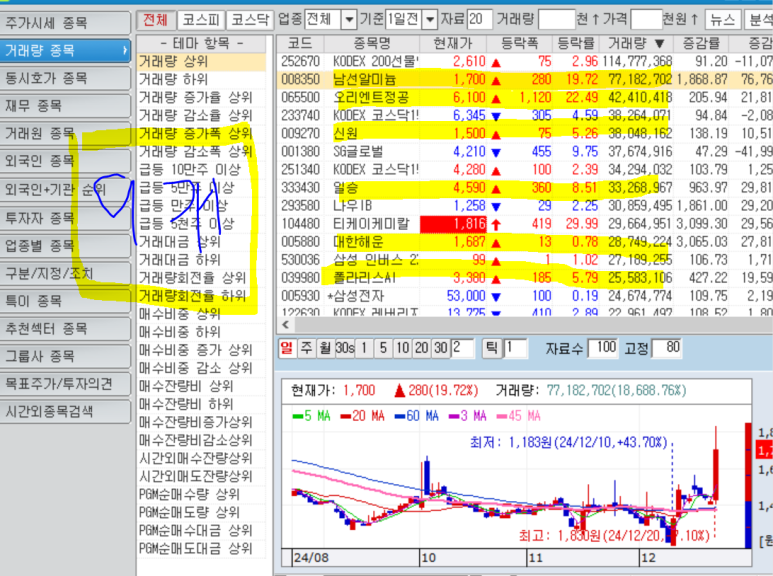This screenshot has width=773, height=576.
Task: Click 틱 chart button
Action: [x=492, y=348]
